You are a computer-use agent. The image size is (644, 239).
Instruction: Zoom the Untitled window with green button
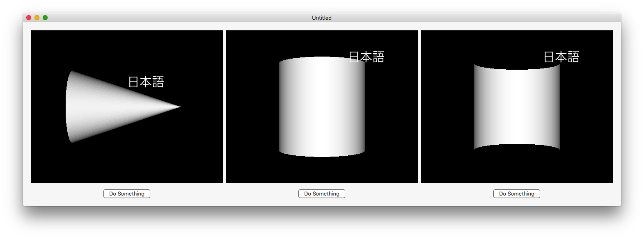[x=45, y=18]
